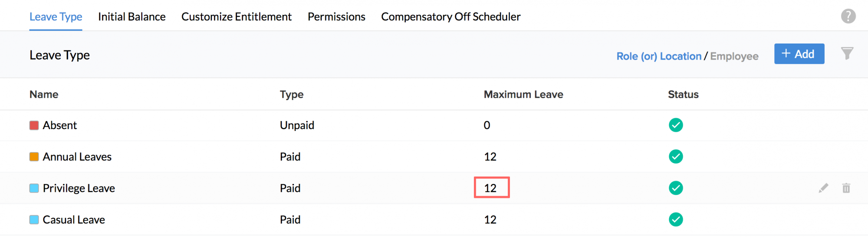The width and height of the screenshot is (868, 237).
Task: Switch to the Initial Balance tab
Action: 132,17
